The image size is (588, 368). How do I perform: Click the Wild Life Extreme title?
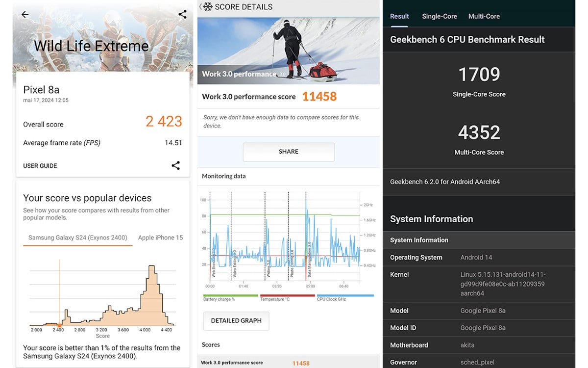[91, 46]
